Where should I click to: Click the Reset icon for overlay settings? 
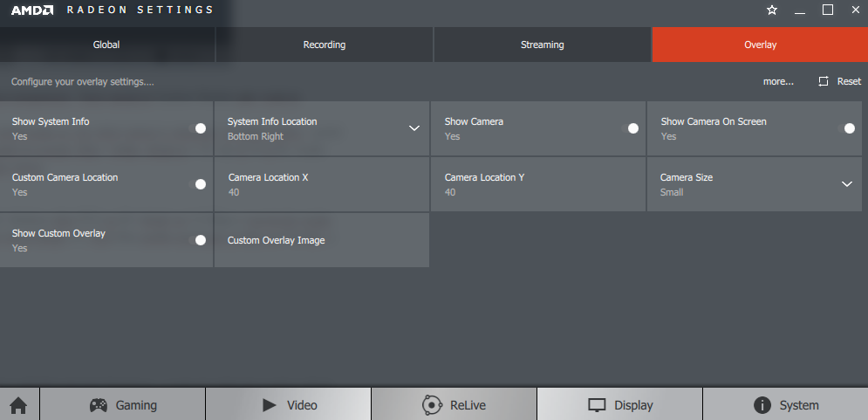click(824, 81)
